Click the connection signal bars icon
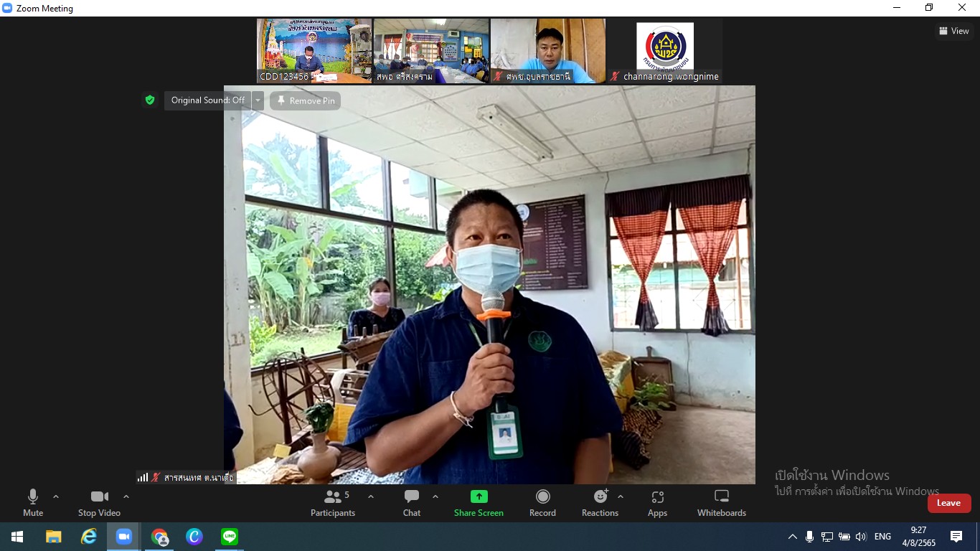The width and height of the screenshot is (980, 551). click(x=143, y=477)
